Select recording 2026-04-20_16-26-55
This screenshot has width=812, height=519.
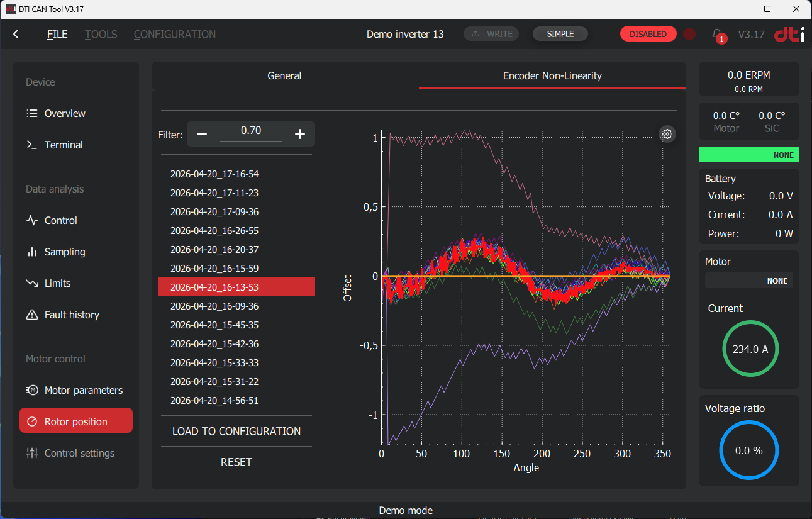236,231
